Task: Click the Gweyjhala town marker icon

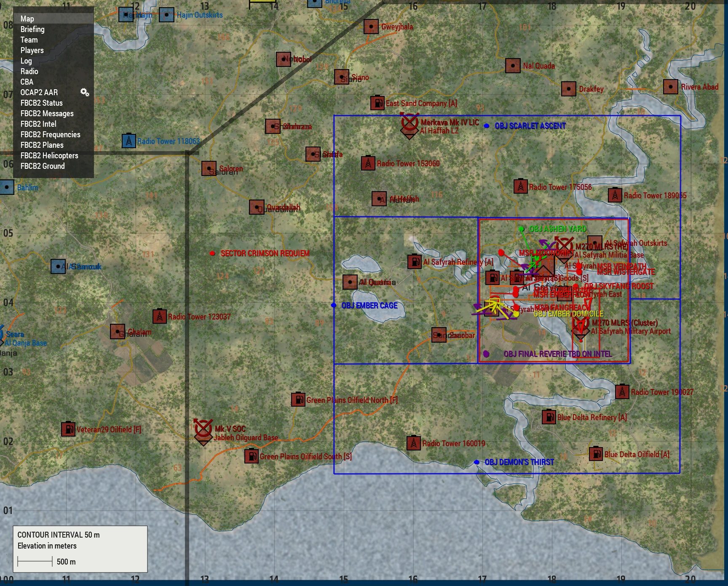Action: pos(371,27)
